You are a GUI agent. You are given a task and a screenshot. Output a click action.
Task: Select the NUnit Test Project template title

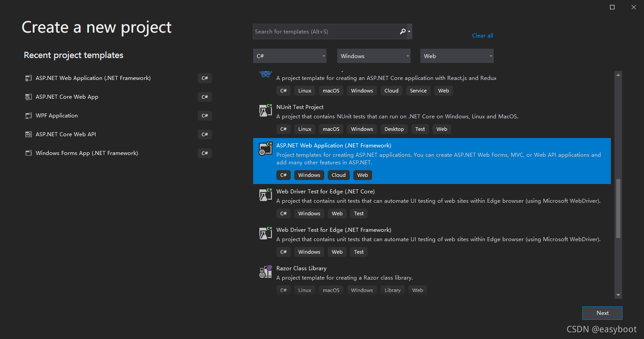(x=300, y=107)
